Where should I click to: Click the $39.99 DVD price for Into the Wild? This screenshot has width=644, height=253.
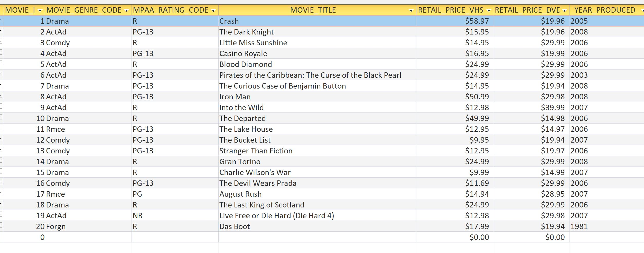click(531, 108)
